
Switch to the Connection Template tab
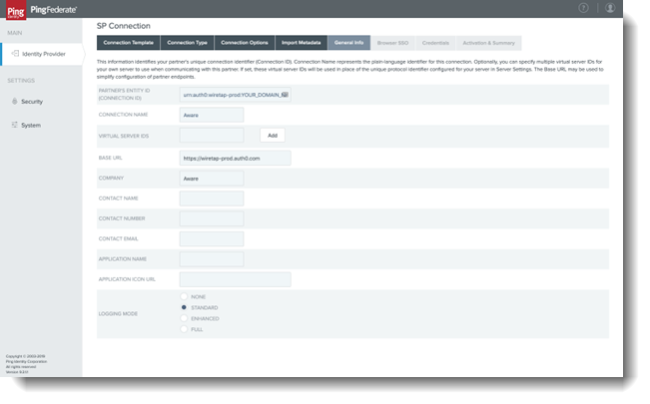coord(128,43)
